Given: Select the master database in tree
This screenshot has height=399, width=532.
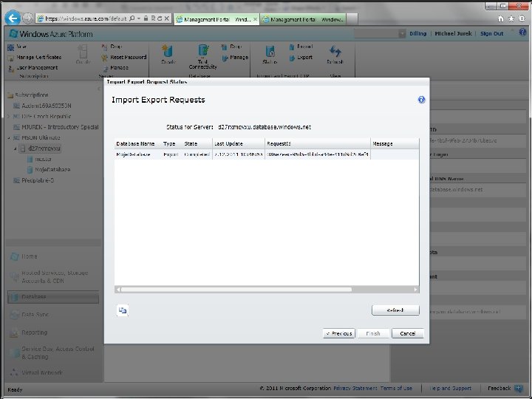Looking at the screenshot, I should (39, 159).
